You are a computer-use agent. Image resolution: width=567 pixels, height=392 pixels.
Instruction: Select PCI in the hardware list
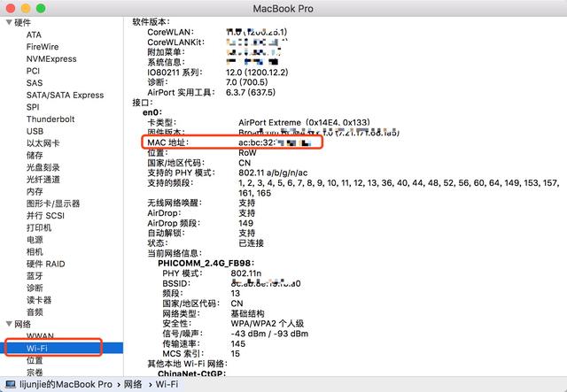(33, 71)
